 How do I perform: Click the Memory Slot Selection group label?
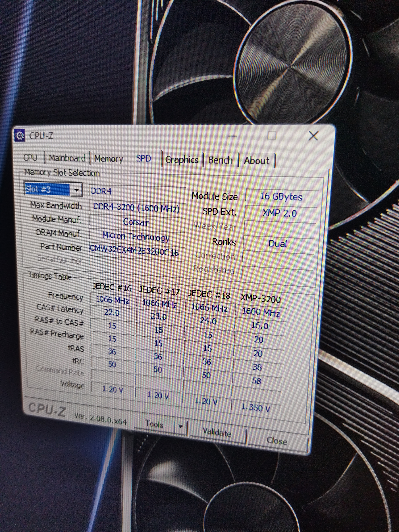(x=62, y=173)
